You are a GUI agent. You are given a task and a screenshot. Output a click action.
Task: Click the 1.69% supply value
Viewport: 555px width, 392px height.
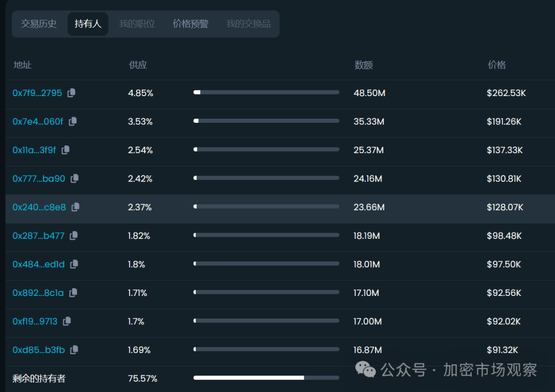(x=139, y=350)
